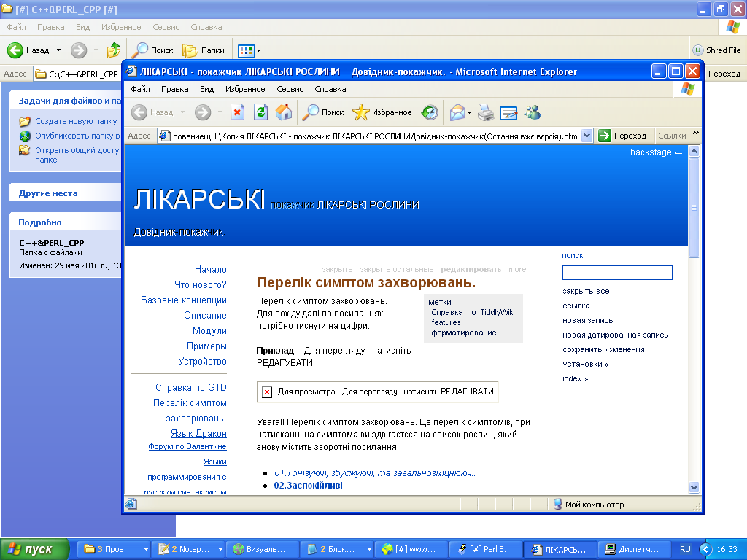747x560 pixels.
Task: Launch Messenger from the browser toolbar icon
Action: pyautogui.click(x=533, y=112)
